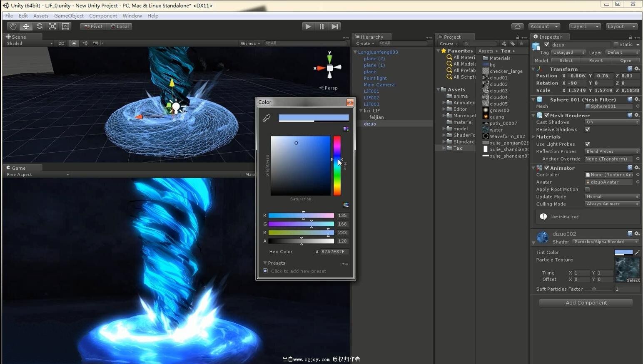
Task: Click the Pause button
Action: (x=321, y=26)
